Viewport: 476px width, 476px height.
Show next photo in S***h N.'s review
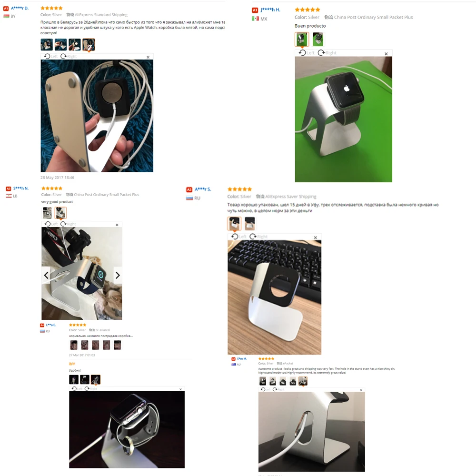pyautogui.click(x=118, y=275)
